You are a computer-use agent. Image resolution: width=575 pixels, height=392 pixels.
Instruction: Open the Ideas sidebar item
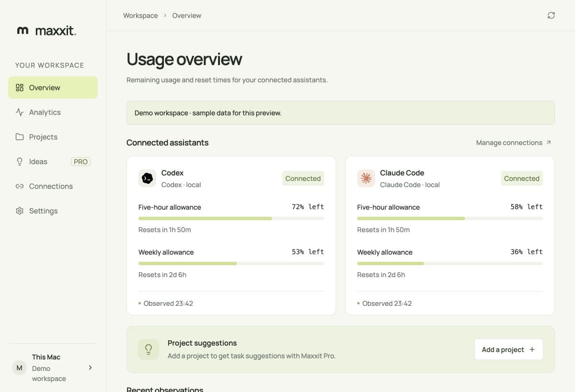pyautogui.click(x=53, y=161)
